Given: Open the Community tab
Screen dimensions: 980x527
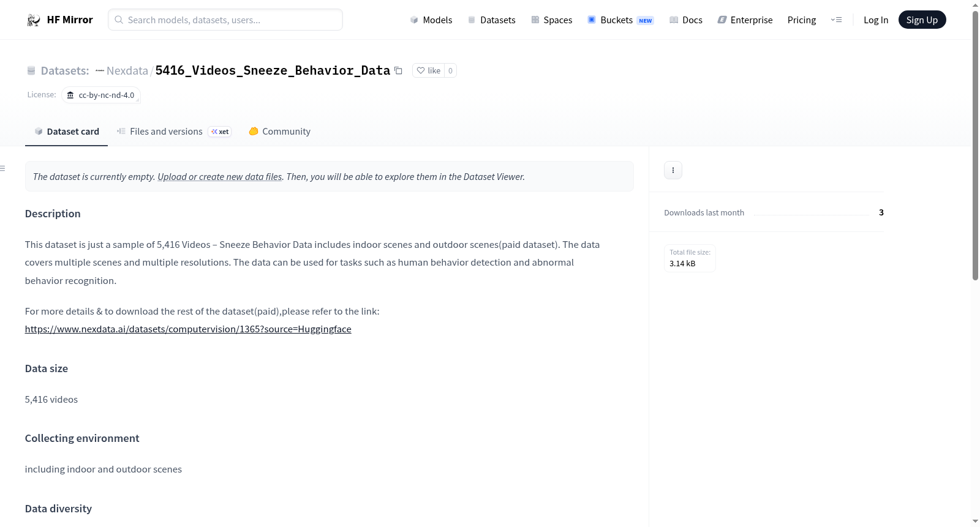Looking at the screenshot, I should (x=279, y=132).
